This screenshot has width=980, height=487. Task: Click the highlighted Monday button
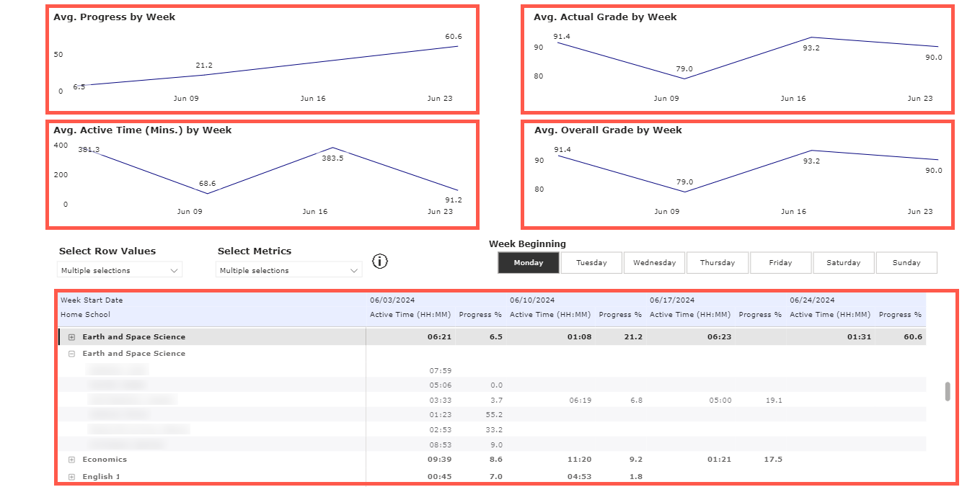click(528, 262)
